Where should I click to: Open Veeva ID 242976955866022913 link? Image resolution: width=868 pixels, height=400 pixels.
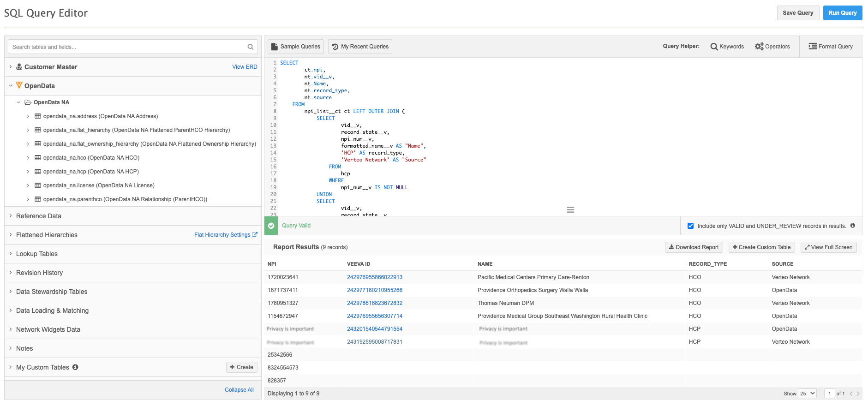[374, 277]
